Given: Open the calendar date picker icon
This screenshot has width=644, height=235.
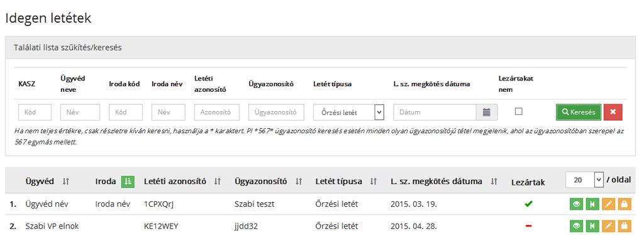Looking at the screenshot, I should point(487,112).
